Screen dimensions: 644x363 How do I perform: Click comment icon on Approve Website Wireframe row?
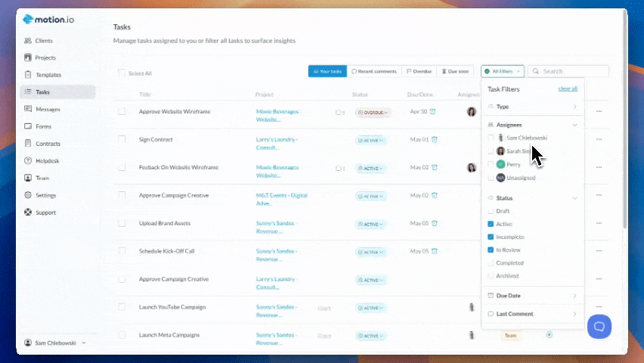pyautogui.click(x=340, y=112)
